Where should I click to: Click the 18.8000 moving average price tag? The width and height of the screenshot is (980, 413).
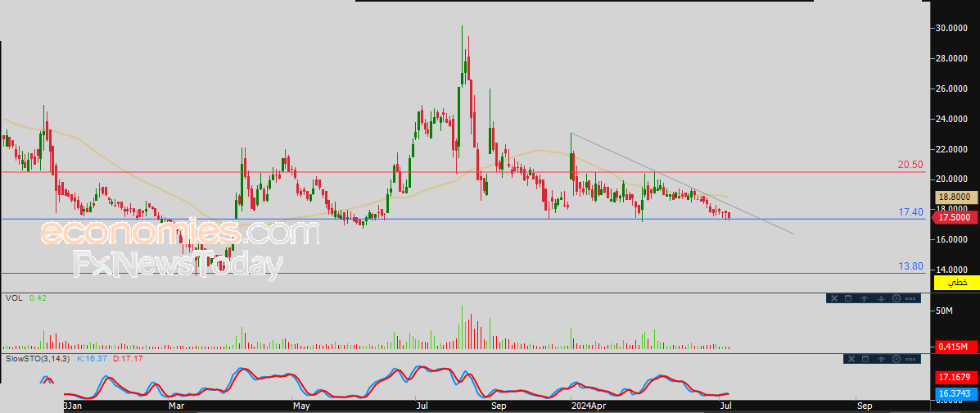pyautogui.click(x=956, y=197)
